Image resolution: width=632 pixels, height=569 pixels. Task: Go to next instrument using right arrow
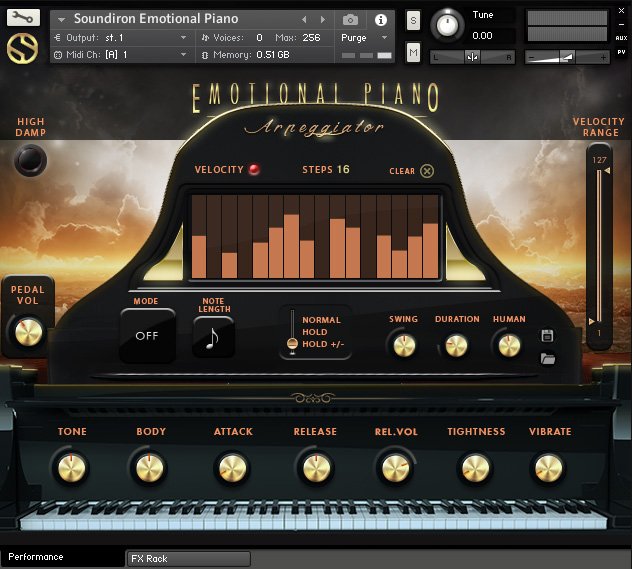(x=323, y=19)
